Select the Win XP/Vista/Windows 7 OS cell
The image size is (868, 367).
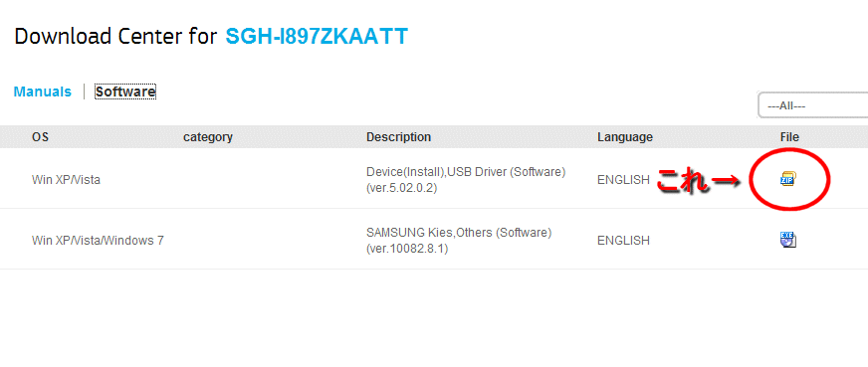(98, 241)
